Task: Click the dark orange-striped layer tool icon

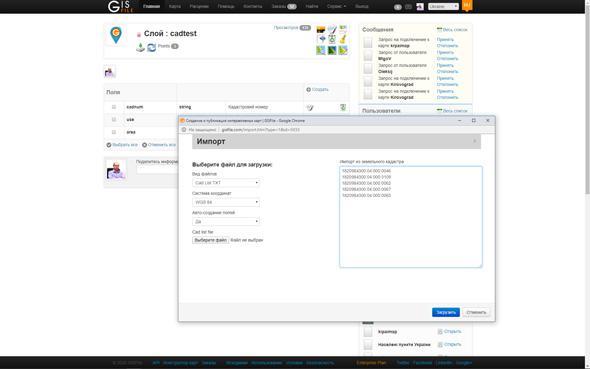Action: [x=321, y=29]
